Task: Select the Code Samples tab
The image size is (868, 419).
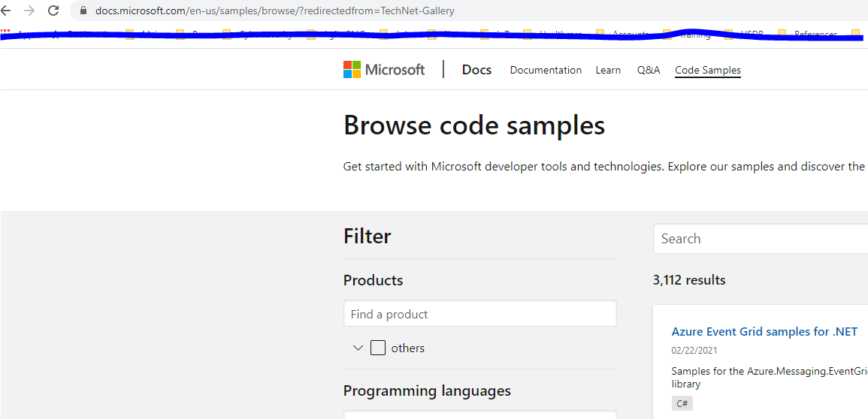Action: (x=707, y=70)
